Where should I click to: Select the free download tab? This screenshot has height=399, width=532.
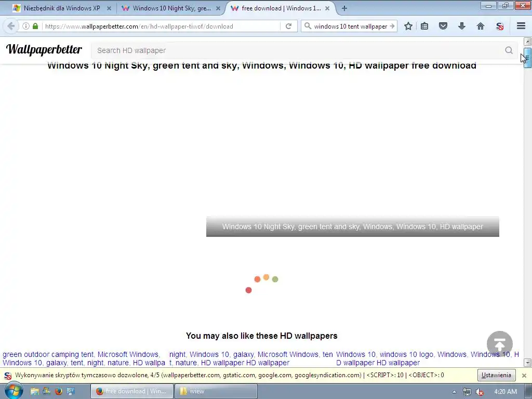click(280, 8)
